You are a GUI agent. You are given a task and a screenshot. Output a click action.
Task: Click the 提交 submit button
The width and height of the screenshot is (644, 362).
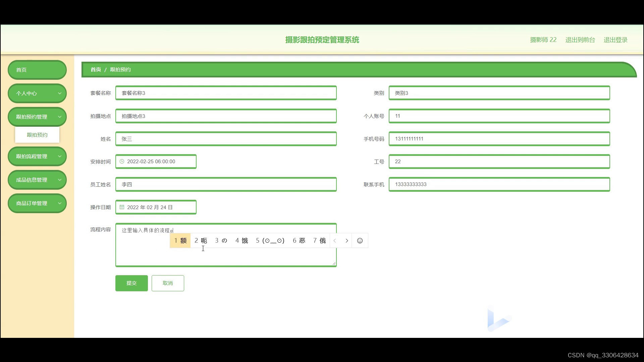[131, 283]
